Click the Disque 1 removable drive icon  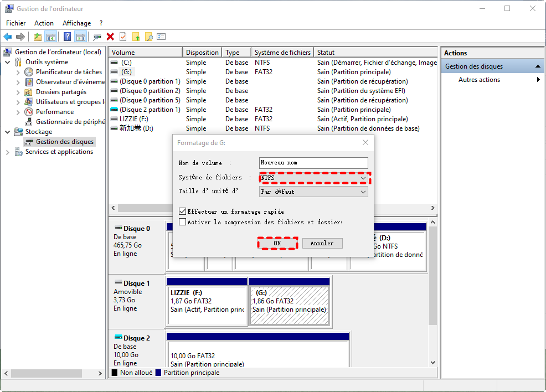click(x=119, y=282)
